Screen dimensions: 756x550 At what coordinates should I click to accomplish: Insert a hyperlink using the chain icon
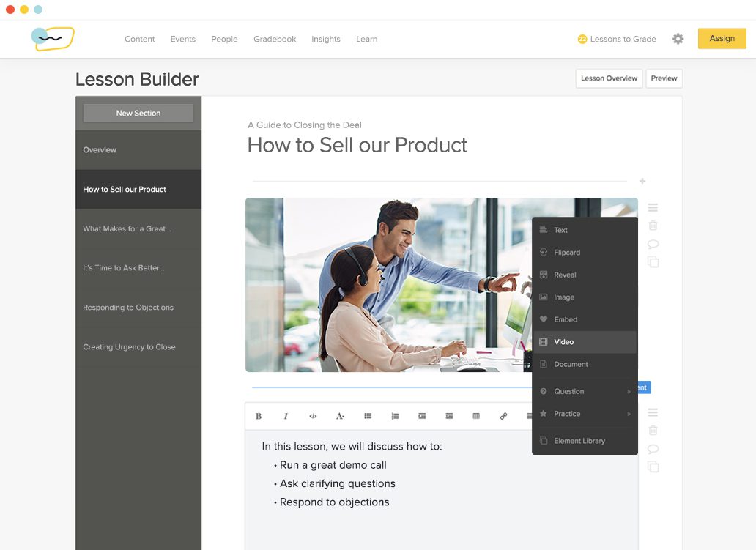point(503,416)
